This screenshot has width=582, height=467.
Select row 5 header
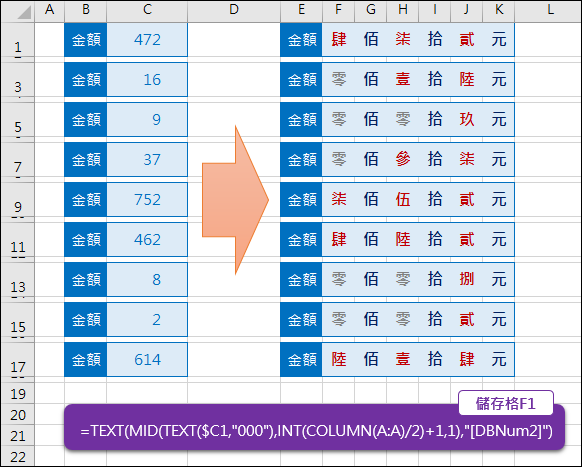click(x=18, y=120)
